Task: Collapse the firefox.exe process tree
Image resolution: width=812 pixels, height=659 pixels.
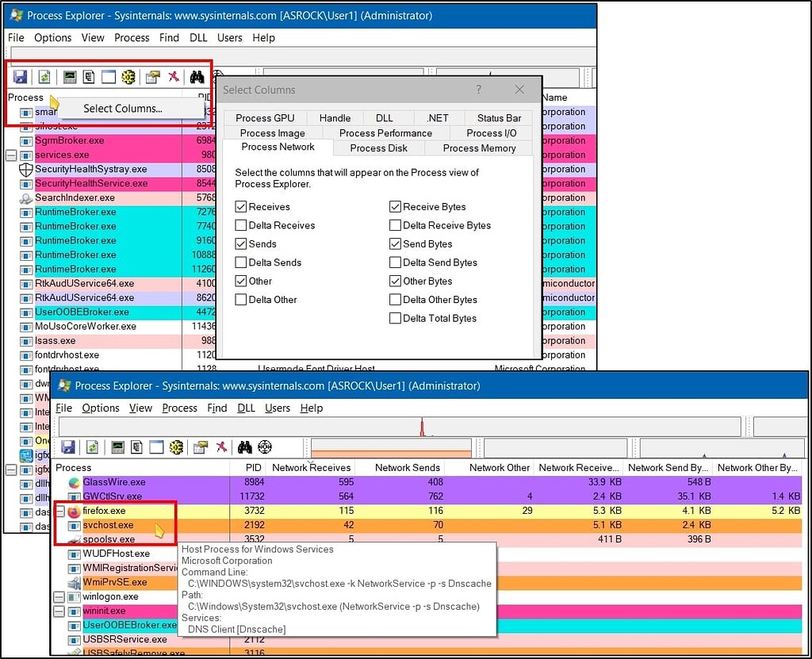Action: point(59,511)
